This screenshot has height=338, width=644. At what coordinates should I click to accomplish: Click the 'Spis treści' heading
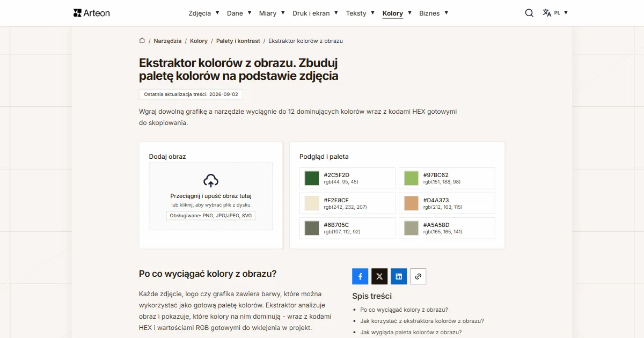point(372,296)
